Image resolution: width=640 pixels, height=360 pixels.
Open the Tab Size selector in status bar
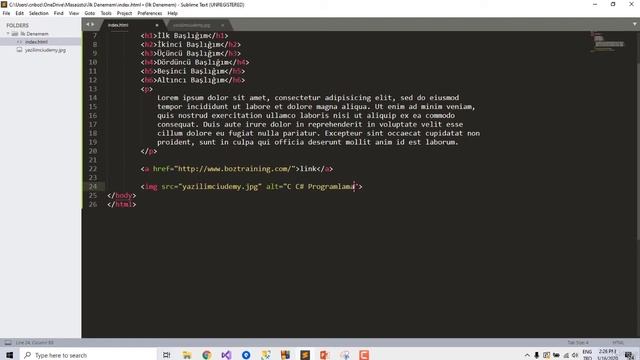click(578, 343)
